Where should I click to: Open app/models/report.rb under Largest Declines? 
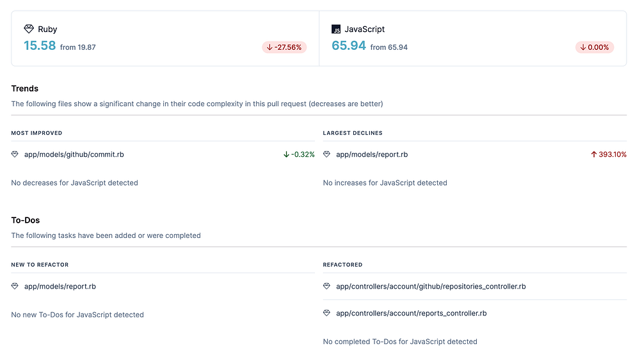(x=372, y=155)
